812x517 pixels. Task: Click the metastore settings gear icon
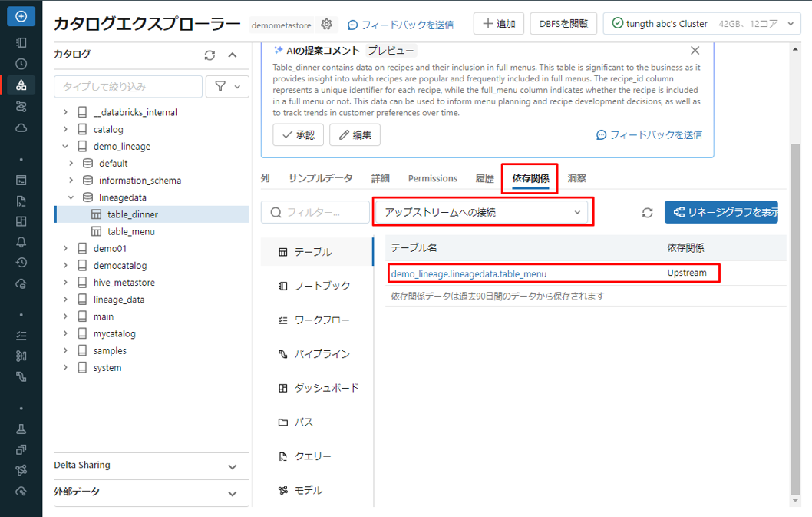coord(327,25)
